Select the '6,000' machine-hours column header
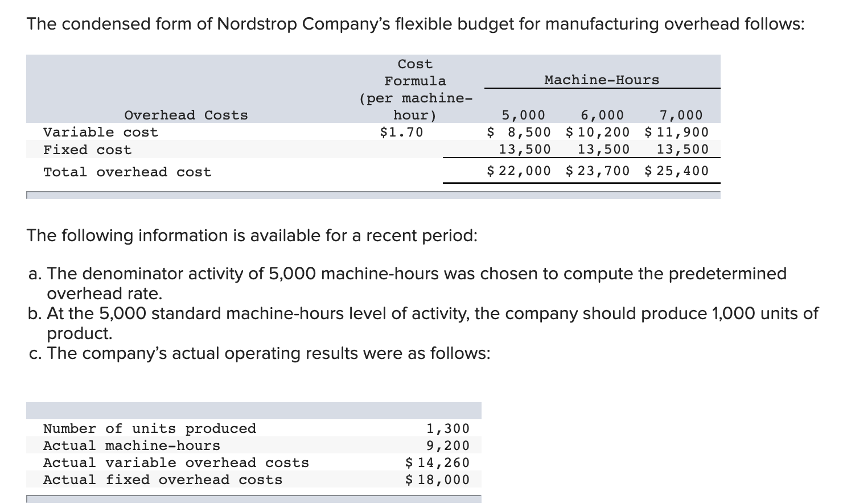 coord(602,115)
